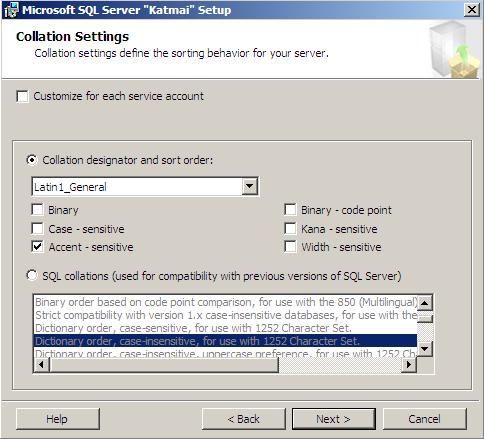The width and height of the screenshot is (484, 439).
Task: Check the Binary checkbox
Action: coord(37,210)
